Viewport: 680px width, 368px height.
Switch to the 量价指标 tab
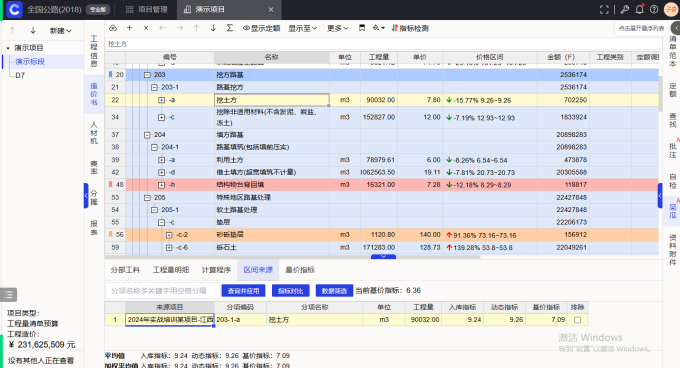pos(300,270)
